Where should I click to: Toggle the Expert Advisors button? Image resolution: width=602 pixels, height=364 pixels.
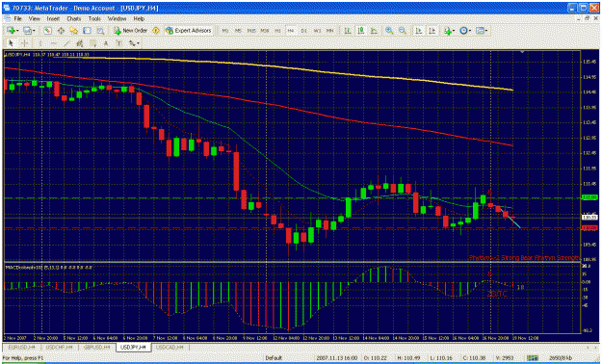tap(189, 31)
